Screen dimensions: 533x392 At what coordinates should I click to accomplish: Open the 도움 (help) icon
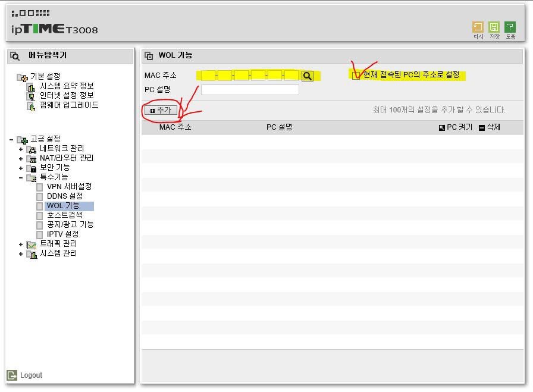[510, 27]
